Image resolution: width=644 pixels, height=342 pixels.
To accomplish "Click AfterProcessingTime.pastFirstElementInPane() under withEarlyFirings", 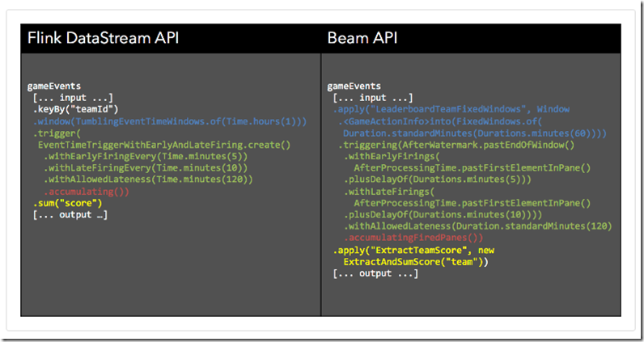I will [x=472, y=168].
